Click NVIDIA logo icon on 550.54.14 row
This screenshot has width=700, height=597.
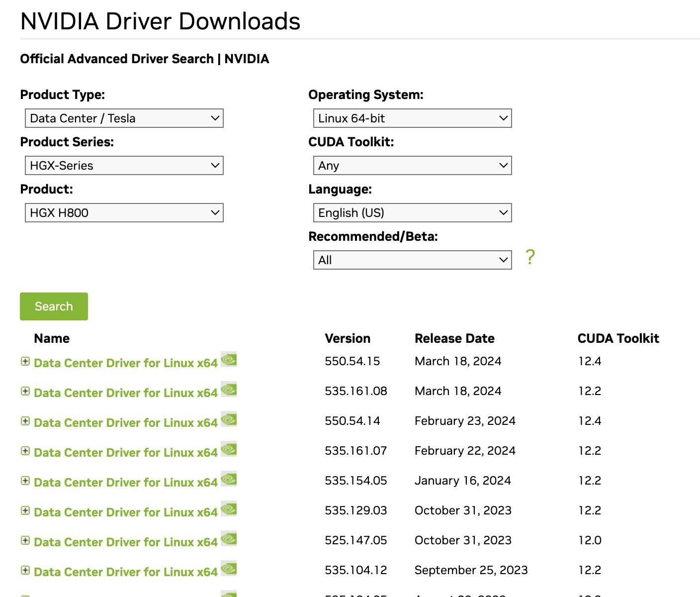pos(229,419)
